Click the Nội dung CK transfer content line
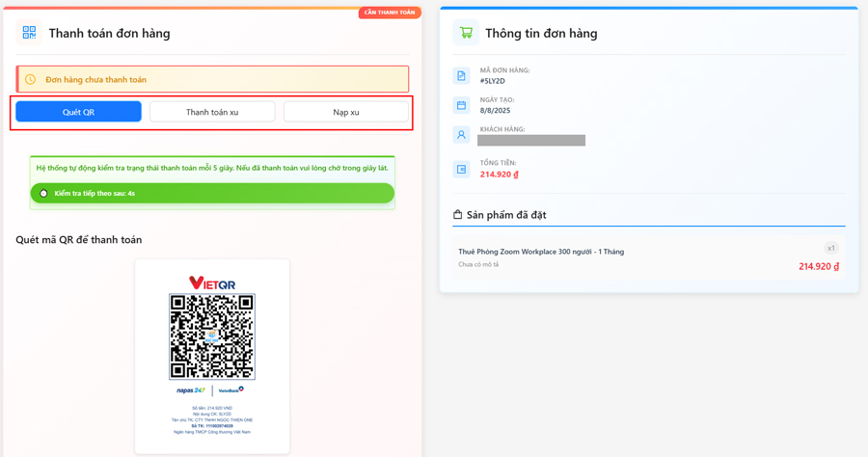The height and width of the screenshot is (457, 868). coord(212,414)
